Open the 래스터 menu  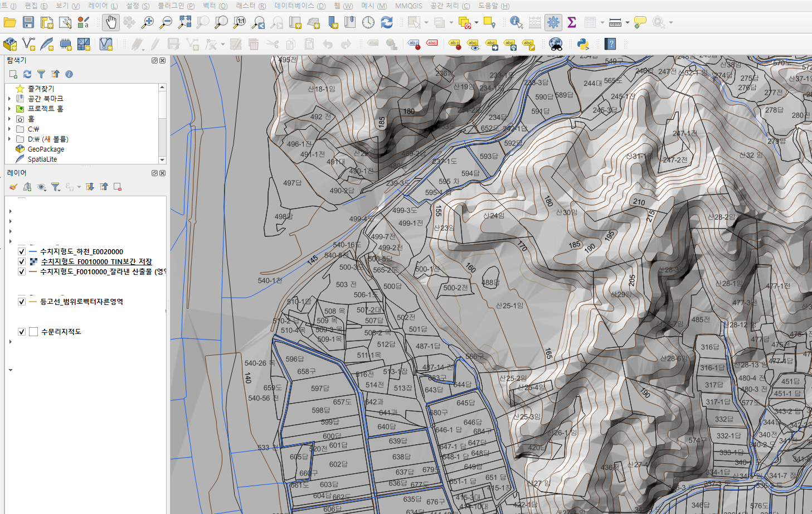251,6
